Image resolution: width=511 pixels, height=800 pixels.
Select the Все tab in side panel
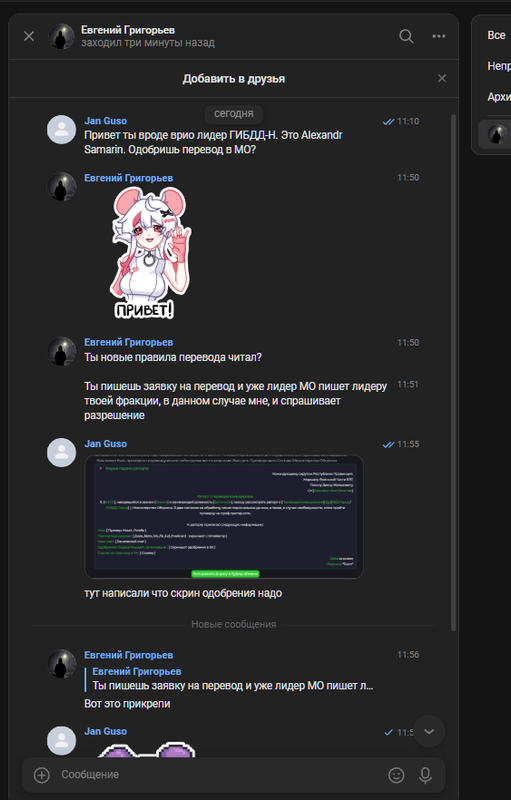[x=496, y=35]
